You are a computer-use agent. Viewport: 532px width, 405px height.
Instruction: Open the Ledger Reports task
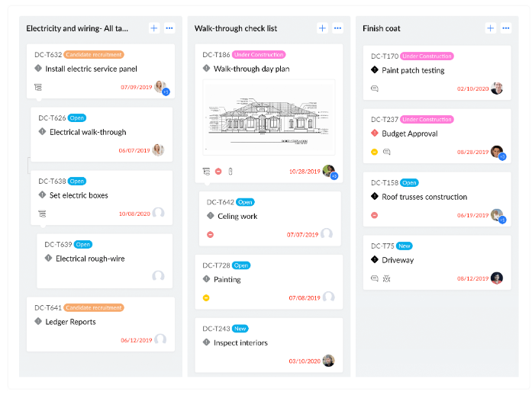point(71,322)
